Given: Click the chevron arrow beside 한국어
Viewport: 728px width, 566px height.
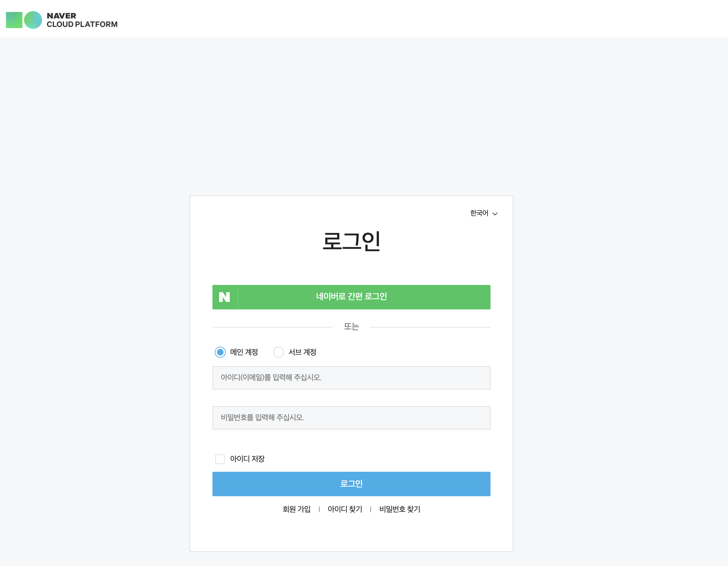Looking at the screenshot, I should pyautogui.click(x=495, y=214).
